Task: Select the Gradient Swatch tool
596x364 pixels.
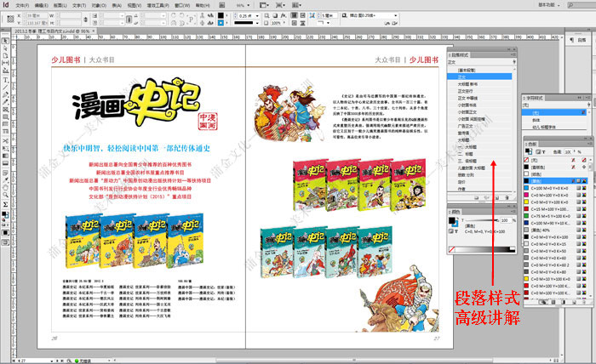Action: tap(5, 156)
